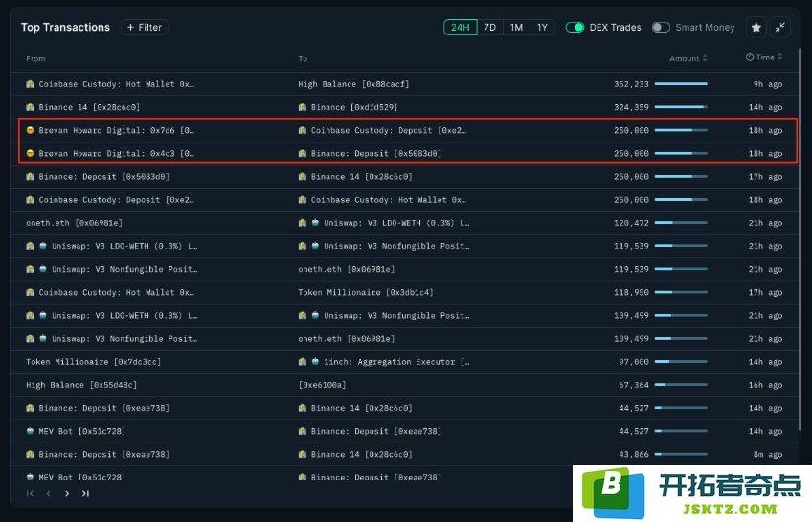Open Binance: Deposit [0x5083d0] recipient in 18h row
The image size is (812, 522).
[376, 153]
